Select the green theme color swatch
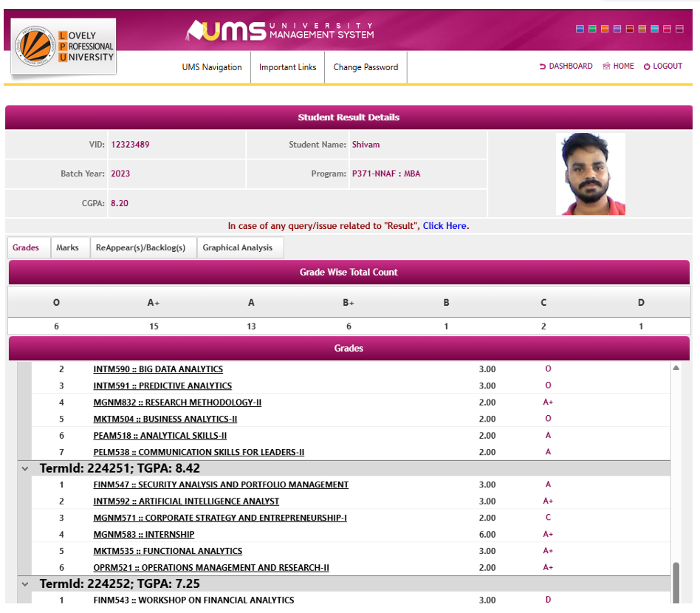 [x=592, y=29]
